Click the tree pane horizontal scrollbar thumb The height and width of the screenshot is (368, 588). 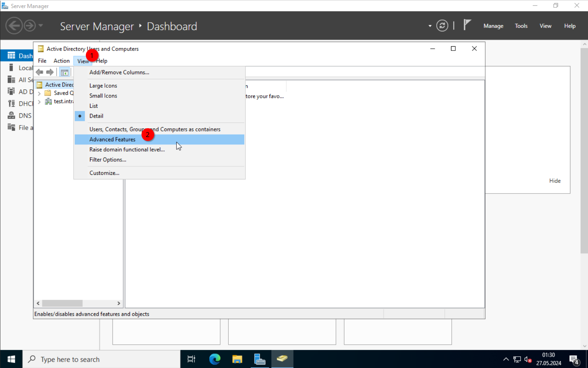[62, 303]
